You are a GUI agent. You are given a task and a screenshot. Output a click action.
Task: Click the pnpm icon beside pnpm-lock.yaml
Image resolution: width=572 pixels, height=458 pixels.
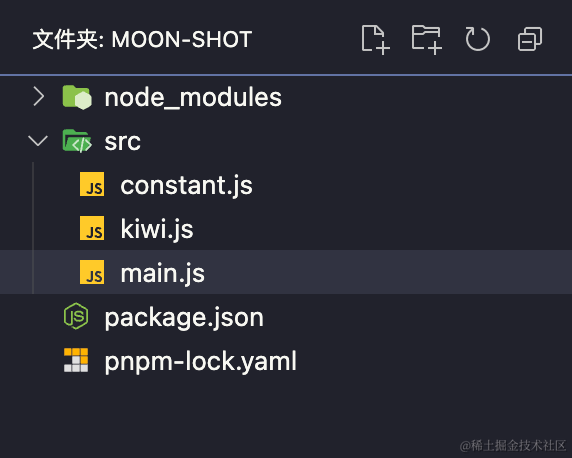point(76,360)
